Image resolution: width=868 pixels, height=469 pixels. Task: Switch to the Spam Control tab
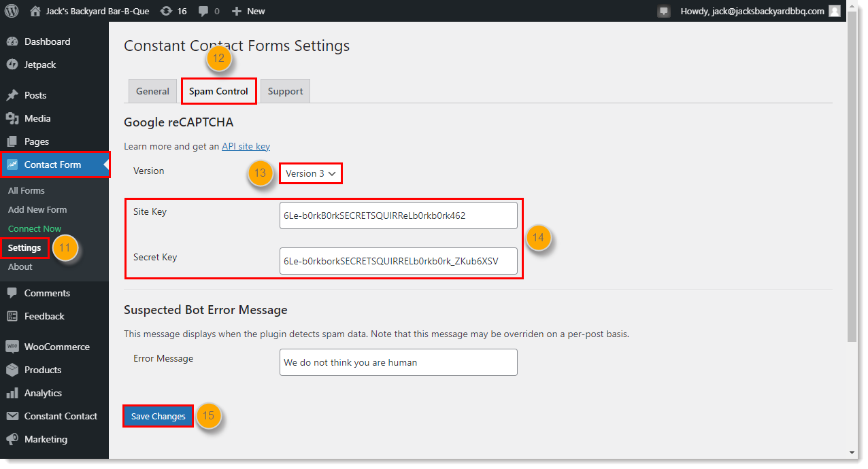pos(218,91)
